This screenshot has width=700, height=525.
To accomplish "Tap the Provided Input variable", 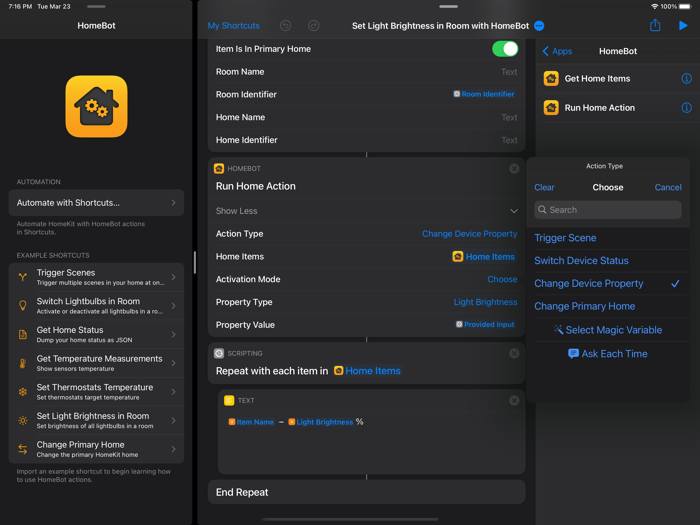I will tap(485, 325).
